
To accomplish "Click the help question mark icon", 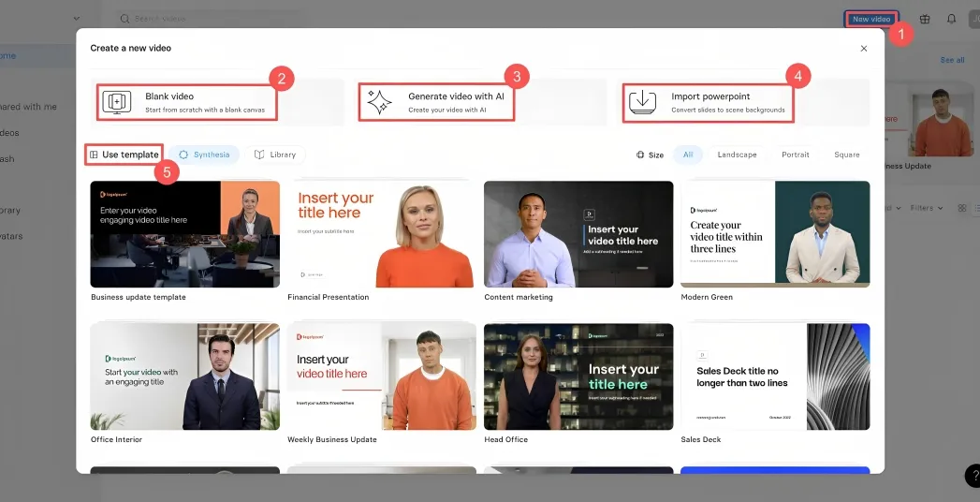I will (x=972, y=475).
